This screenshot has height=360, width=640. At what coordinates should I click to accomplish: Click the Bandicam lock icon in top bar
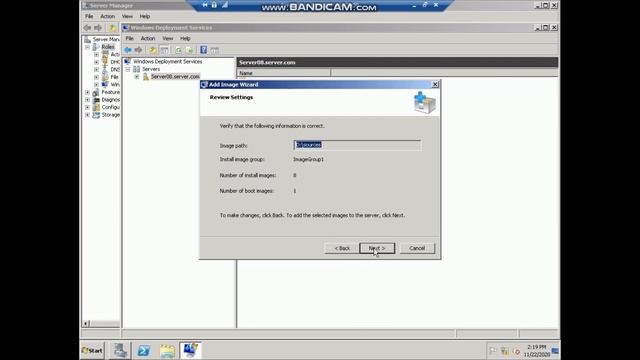point(214,5)
